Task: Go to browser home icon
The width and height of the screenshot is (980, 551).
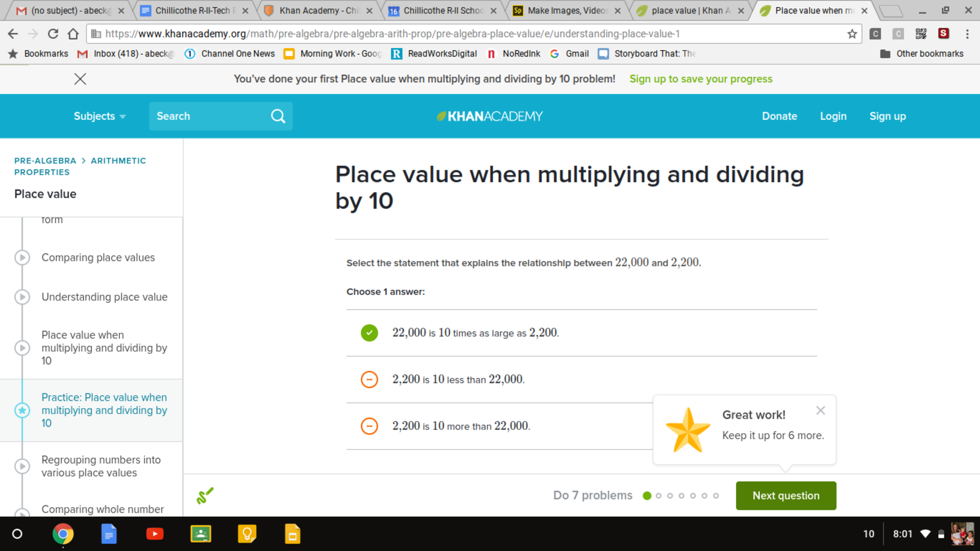Action: click(73, 34)
